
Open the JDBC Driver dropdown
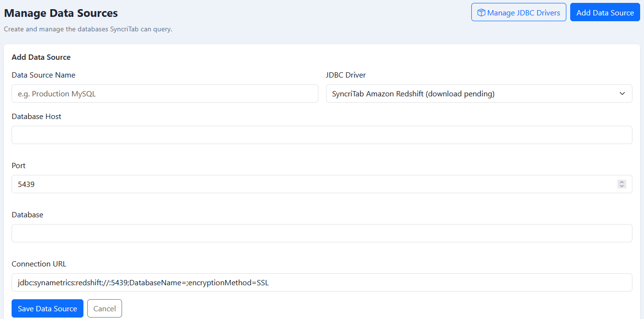(479, 93)
